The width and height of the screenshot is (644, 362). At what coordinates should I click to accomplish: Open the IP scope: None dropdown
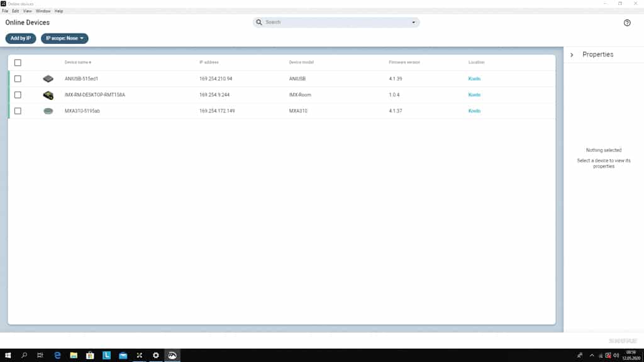point(65,38)
